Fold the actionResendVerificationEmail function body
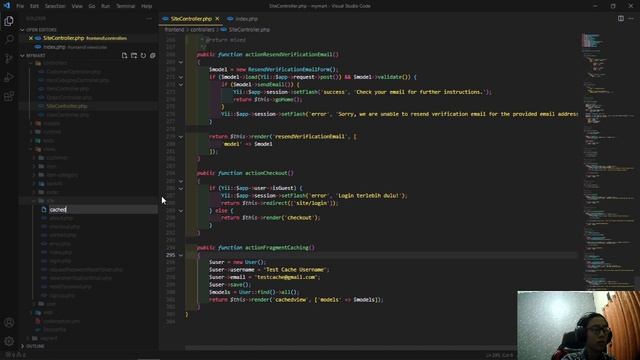The image size is (640, 360). point(181,62)
